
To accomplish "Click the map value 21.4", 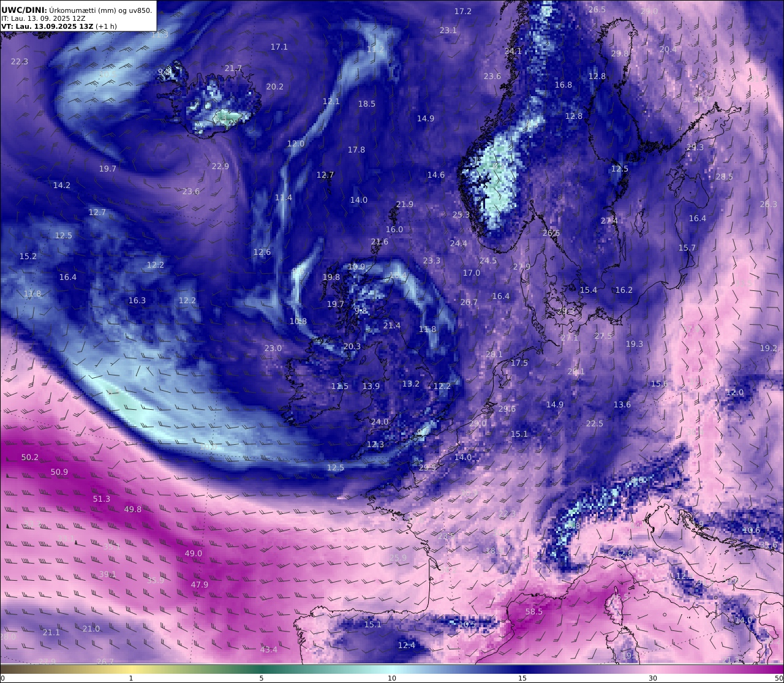I will coord(392,325).
